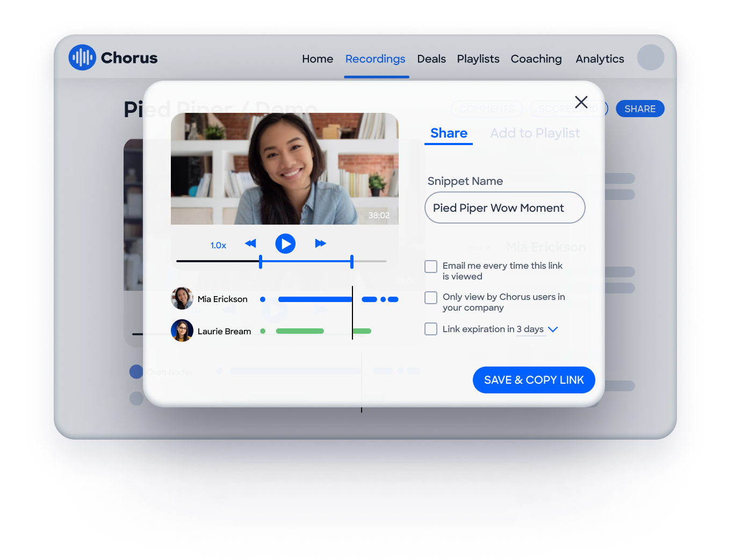The height and width of the screenshot is (560, 735).
Task: View the Analytics page
Action: (x=600, y=59)
